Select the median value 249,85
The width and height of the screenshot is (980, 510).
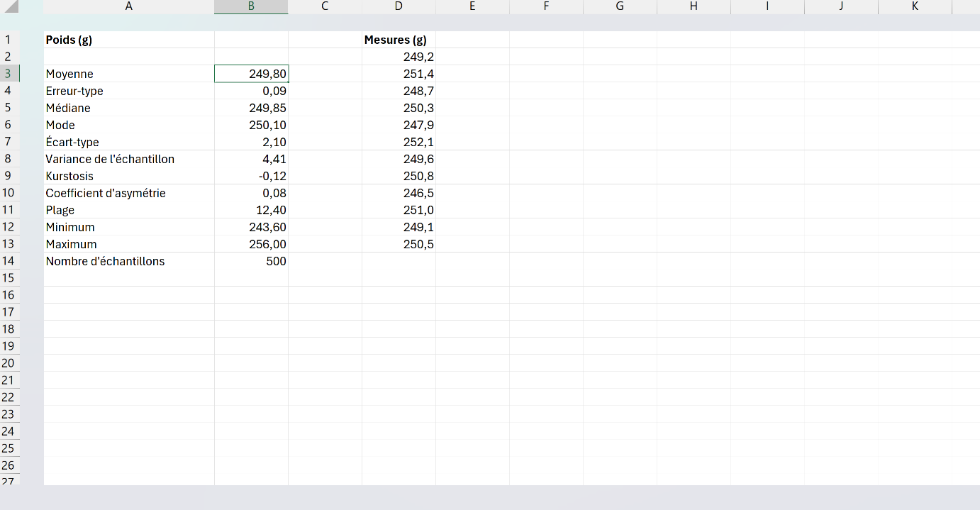point(251,108)
